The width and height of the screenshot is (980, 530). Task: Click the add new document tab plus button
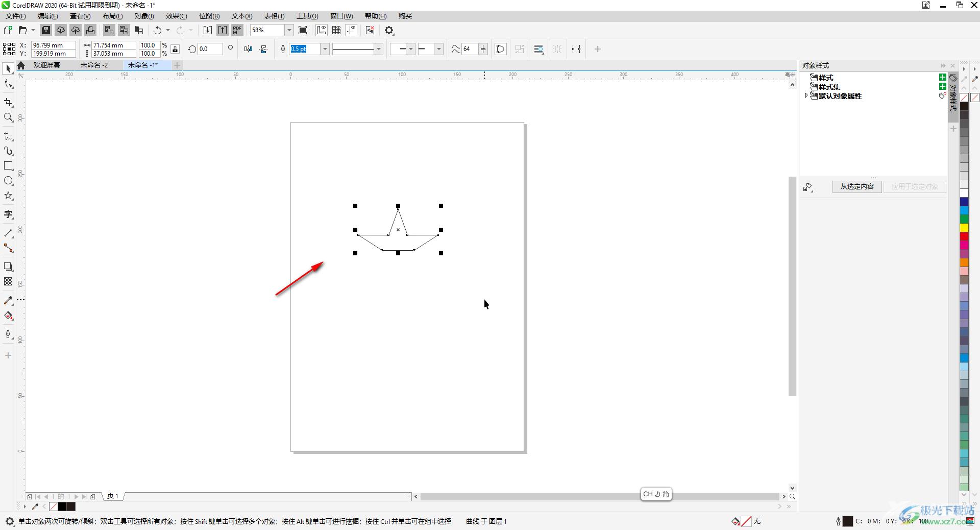click(x=177, y=65)
